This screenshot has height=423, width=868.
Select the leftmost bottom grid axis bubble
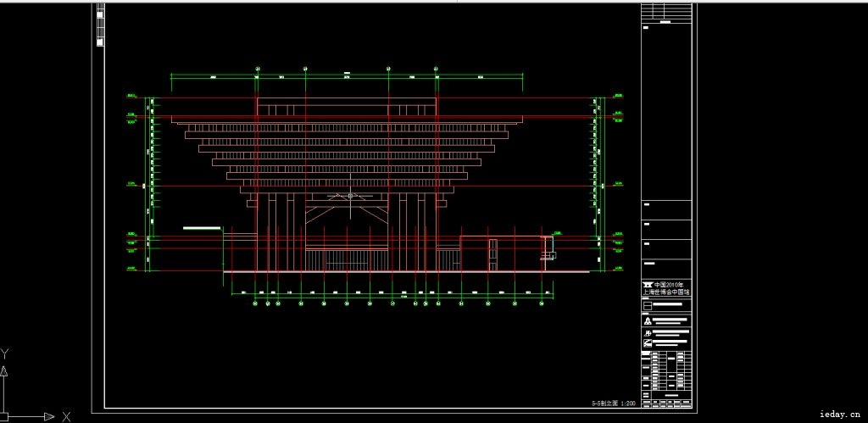coord(256,303)
